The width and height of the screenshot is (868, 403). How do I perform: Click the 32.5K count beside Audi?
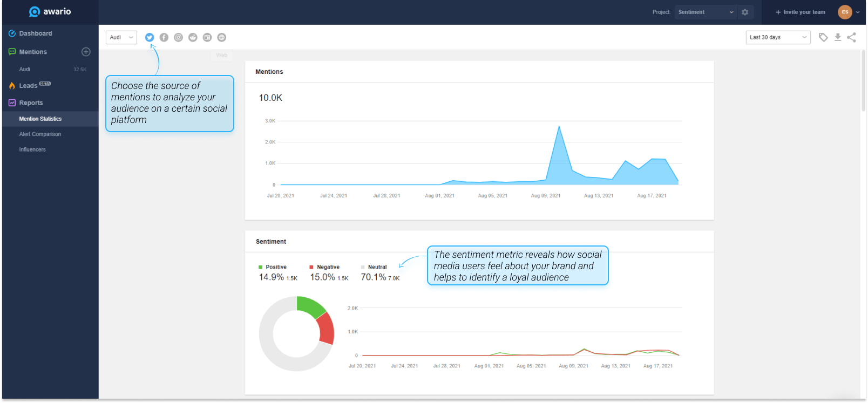coord(80,70)
